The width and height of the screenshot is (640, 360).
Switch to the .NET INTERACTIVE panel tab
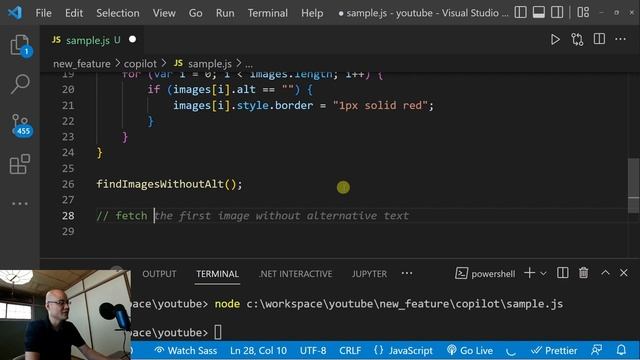296,274
